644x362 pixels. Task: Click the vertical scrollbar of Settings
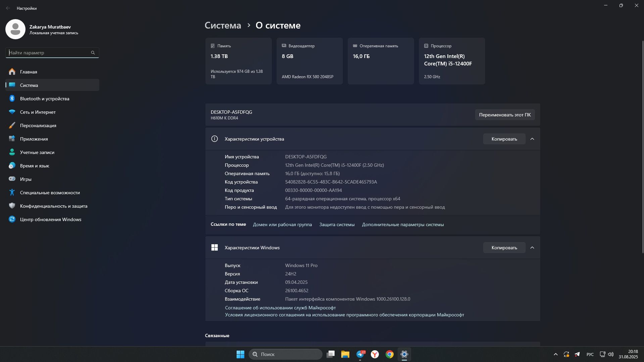[x=643, y=147]
